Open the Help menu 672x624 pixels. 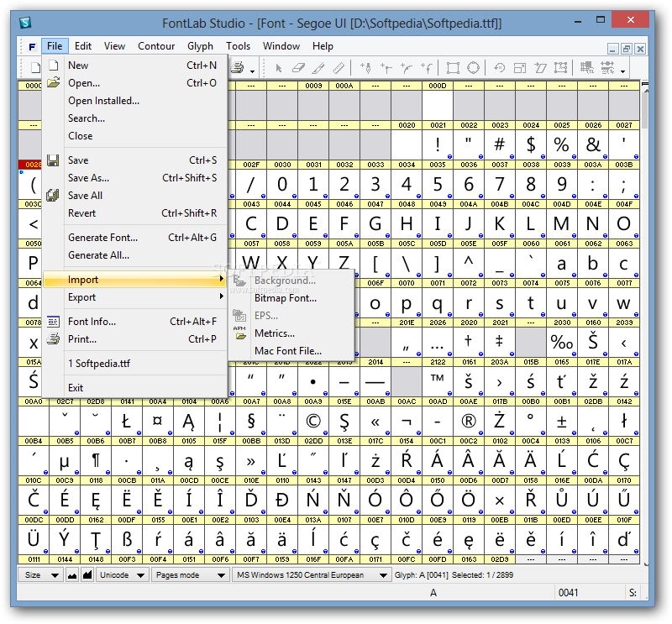(x=323, y=46)
